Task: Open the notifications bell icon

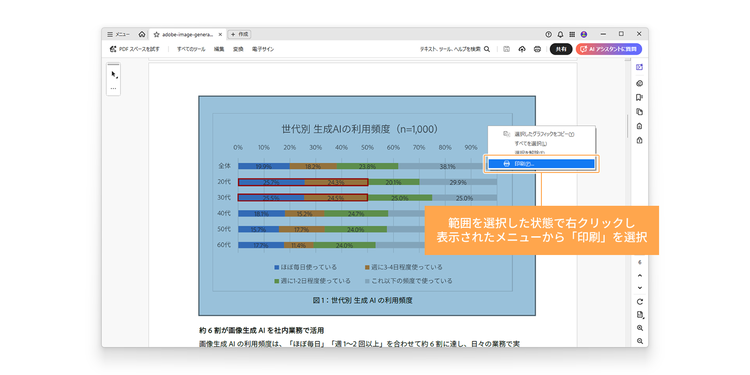Action: [x=561, y=34]
